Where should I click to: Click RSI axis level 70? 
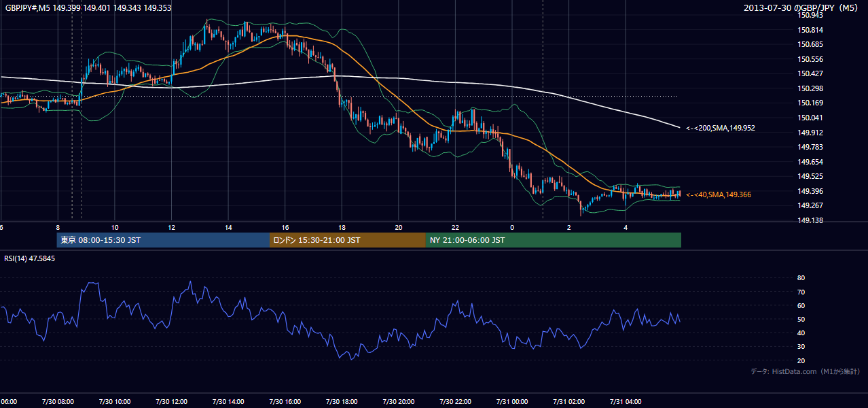[x=801, y=292]
